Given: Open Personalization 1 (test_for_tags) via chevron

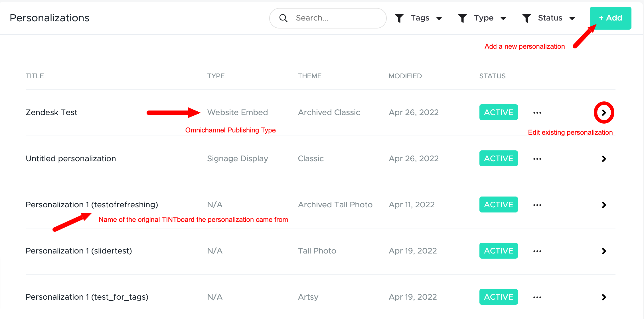Looking at the screenshot, I should (604, 297).
